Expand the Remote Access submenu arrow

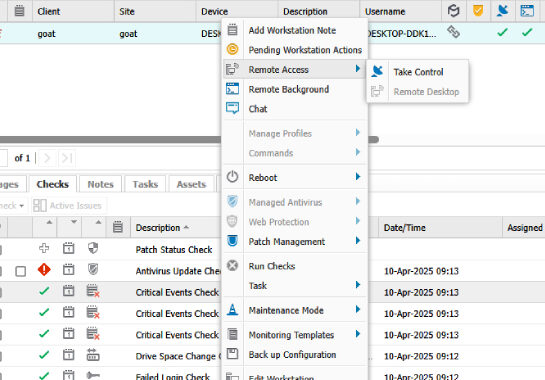[x=358, y=68]
